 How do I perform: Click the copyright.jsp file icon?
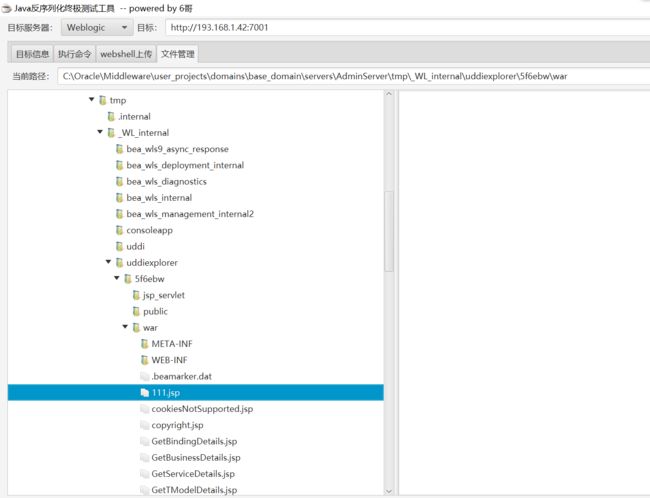click(x=144, y=425)
